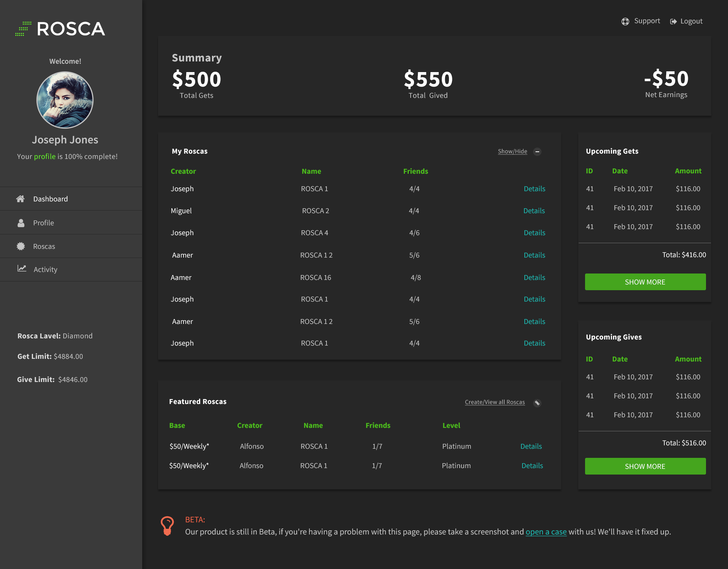Click the green profile link under Joseph Jones
This screenshot has width=728, height=569.
[45, 157]
